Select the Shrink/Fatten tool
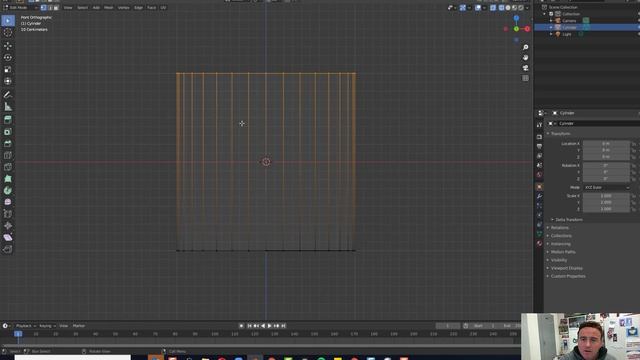The width and height of the screenshot is (640, 360). click(8, 226)
